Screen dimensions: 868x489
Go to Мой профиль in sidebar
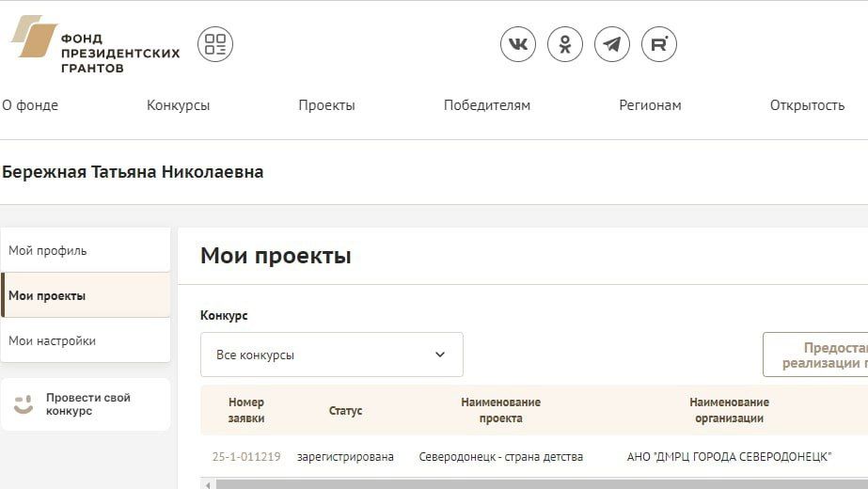tap(86, 250)
